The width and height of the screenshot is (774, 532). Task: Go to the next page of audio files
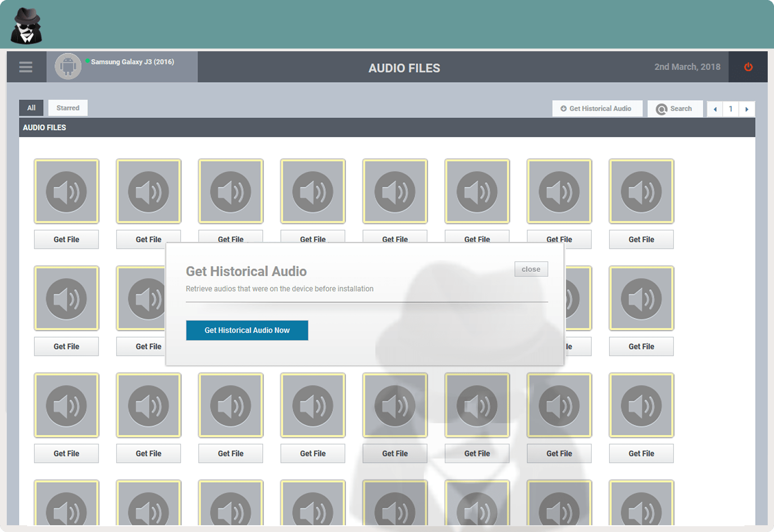[x=747, y=109]
